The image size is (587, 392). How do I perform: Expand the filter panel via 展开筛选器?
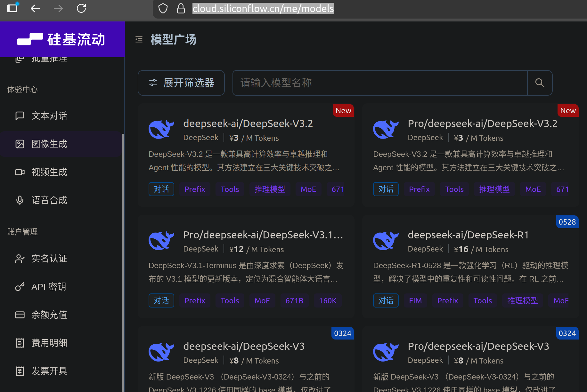[181, 83]
